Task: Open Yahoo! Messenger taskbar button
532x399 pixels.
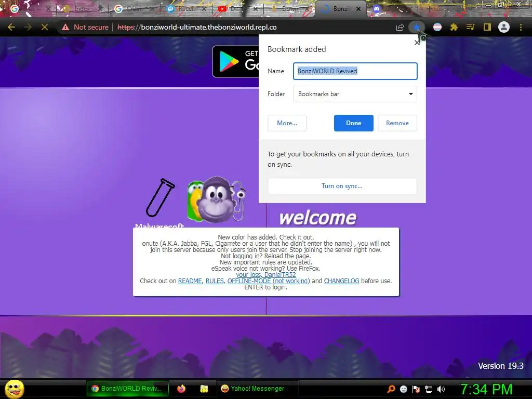Action: (x=258, y=389)
